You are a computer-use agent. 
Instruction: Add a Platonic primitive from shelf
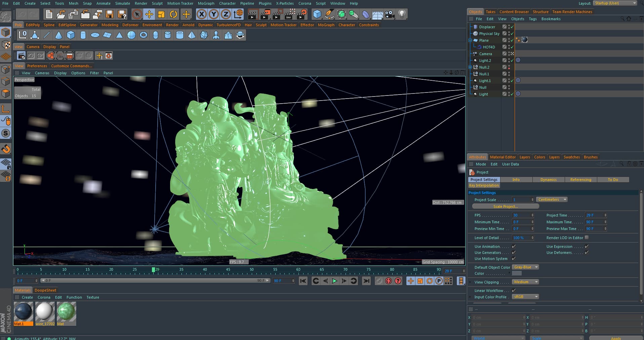(x=204, y=35)
